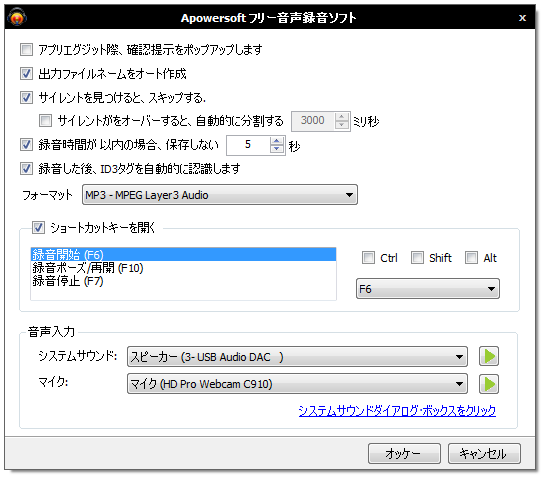Image resolution: width=543 pixels, height=477 pixels.
Task: Click the Apowersoft app icon in title bar
Action: pos(17,17)
